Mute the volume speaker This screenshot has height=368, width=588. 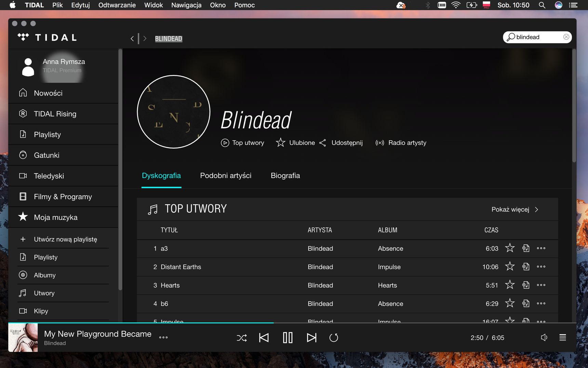(544, 338)
